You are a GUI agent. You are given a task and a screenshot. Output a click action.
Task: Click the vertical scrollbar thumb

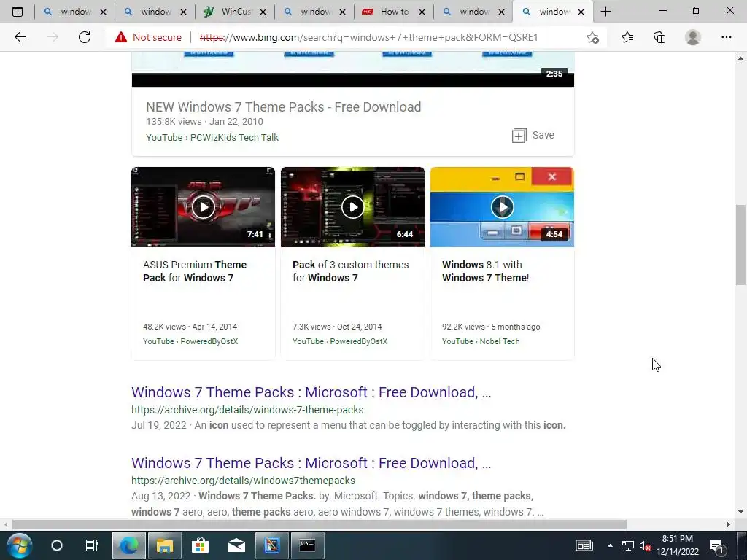coord(740,245)
